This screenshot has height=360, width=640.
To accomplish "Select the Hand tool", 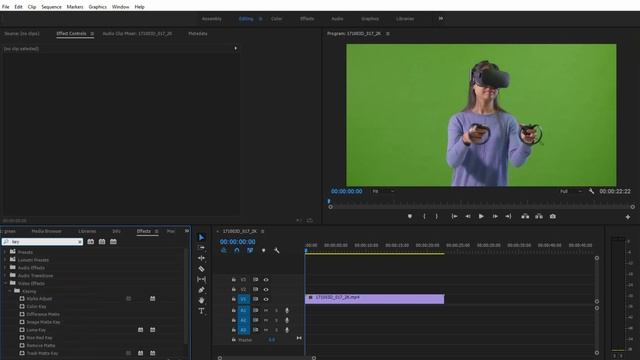I will (x=201, y=300).
